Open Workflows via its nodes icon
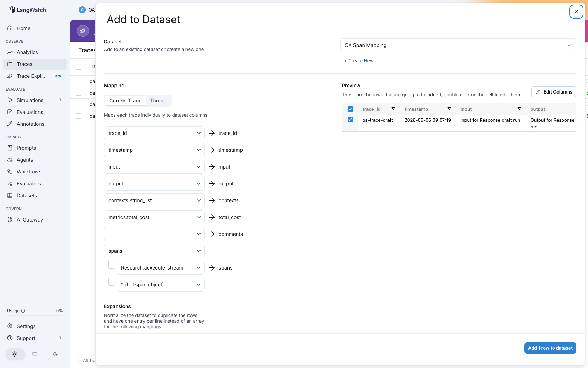Image resolution: width=588 pixels, height=368 pixels. 10,172
